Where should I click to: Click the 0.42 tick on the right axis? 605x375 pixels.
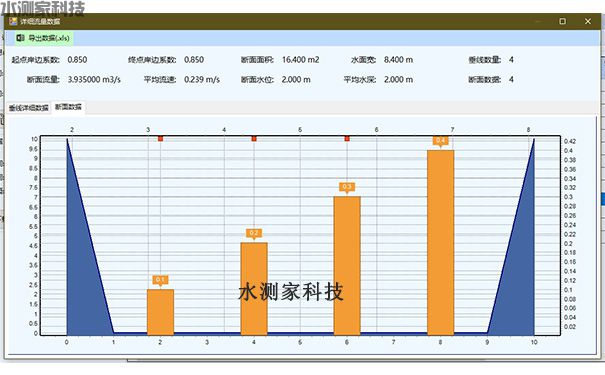[570, 142]
